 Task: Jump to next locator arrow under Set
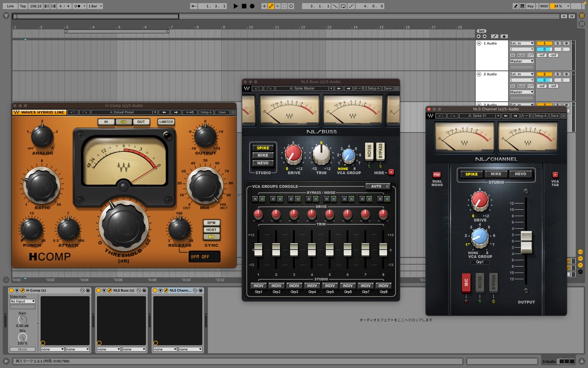point(484,36)
